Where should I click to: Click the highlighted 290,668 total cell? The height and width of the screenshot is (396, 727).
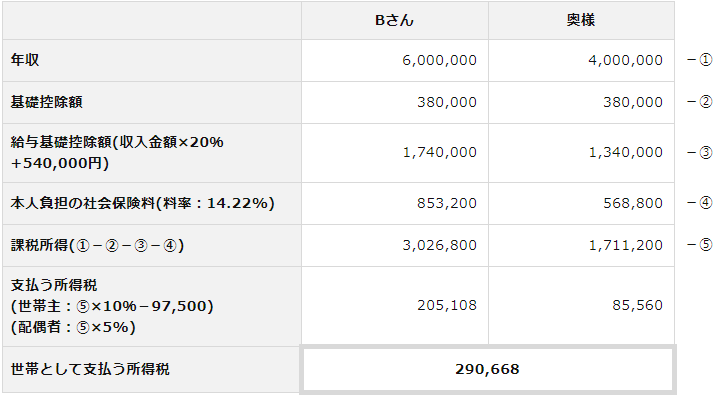coord(488,369)
